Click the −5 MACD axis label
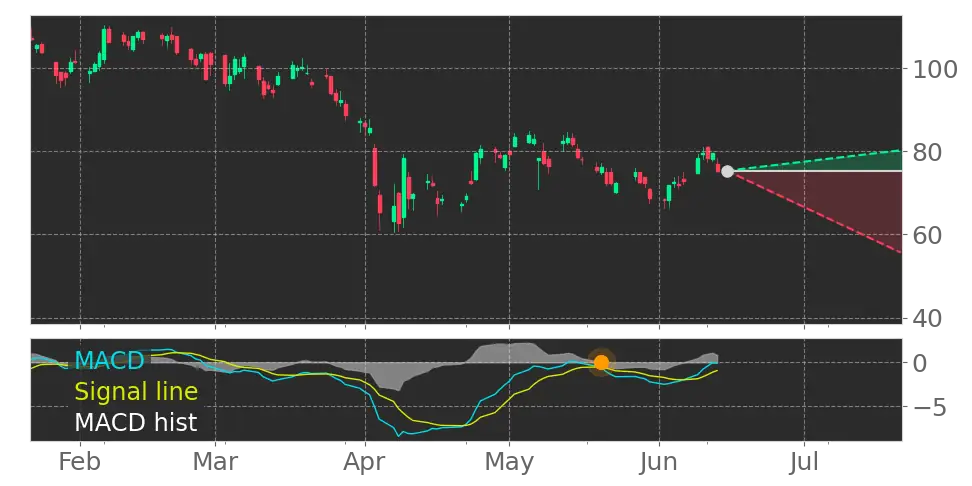 click(927, 407)
